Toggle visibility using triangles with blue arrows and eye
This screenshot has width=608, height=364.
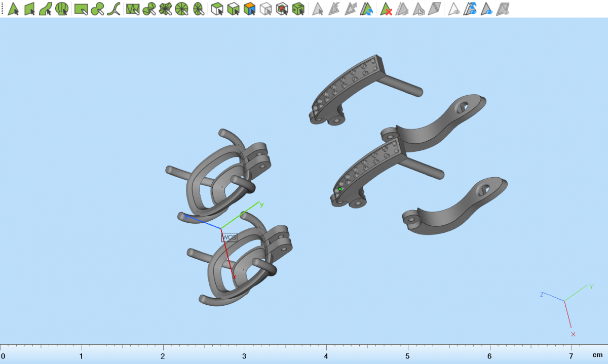[471, 9]
